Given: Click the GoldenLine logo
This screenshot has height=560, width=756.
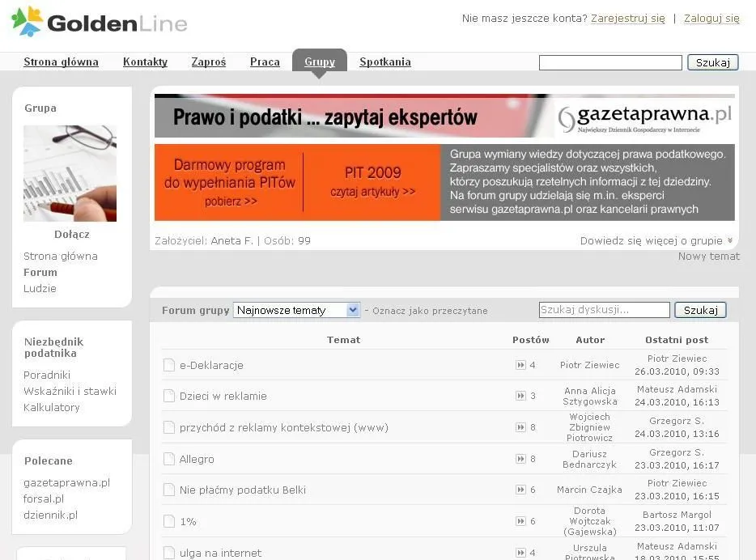Looking at the screenshot, I should (x=99, y=23).
